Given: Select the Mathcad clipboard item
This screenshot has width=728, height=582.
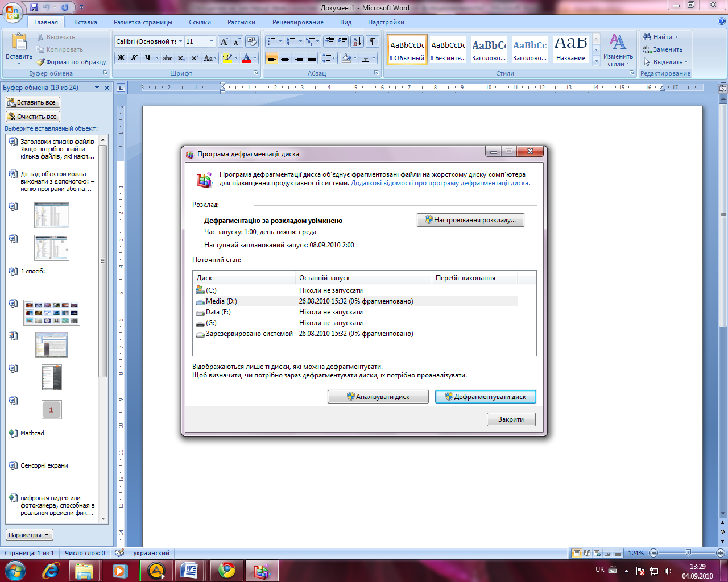Looking at the screenshot, I should point(53,433).
